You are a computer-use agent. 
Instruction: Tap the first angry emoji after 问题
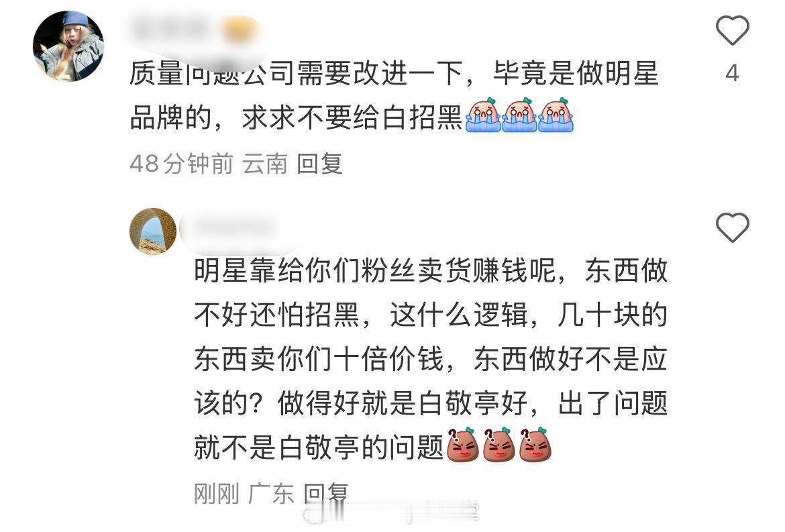click(462, 444)
